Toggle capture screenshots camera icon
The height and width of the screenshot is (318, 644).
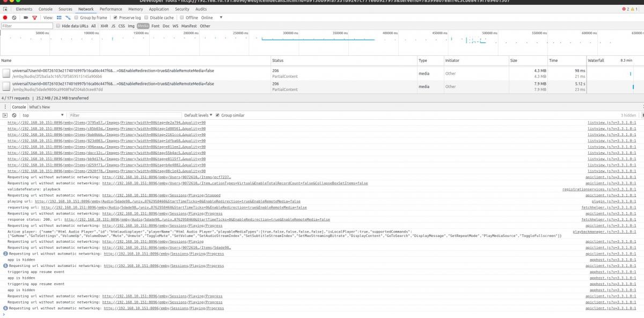(x=26, y=18)
